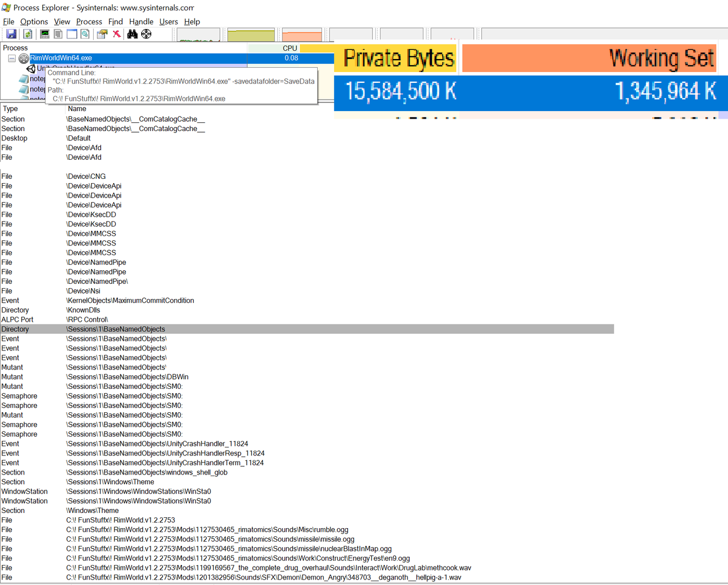This screenshot has width=728, height=585.
Task: Select the \Sessions\1\Windows\Theme section row
Action: coord(307,482)
